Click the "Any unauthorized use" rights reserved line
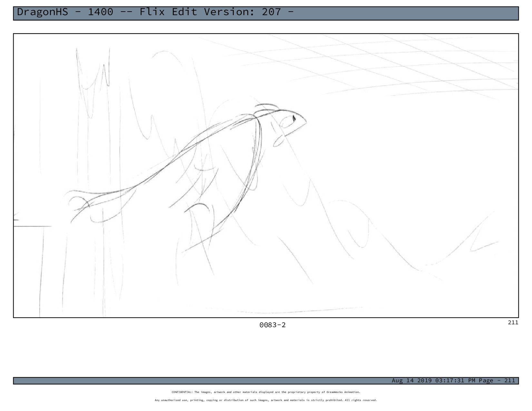The width and height of the screenshot is (532, 411). click(266, 400)
